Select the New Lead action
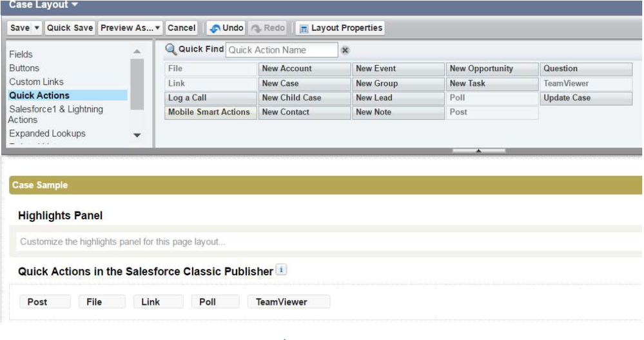Screen dimensions: 644x340 (398, 98)
